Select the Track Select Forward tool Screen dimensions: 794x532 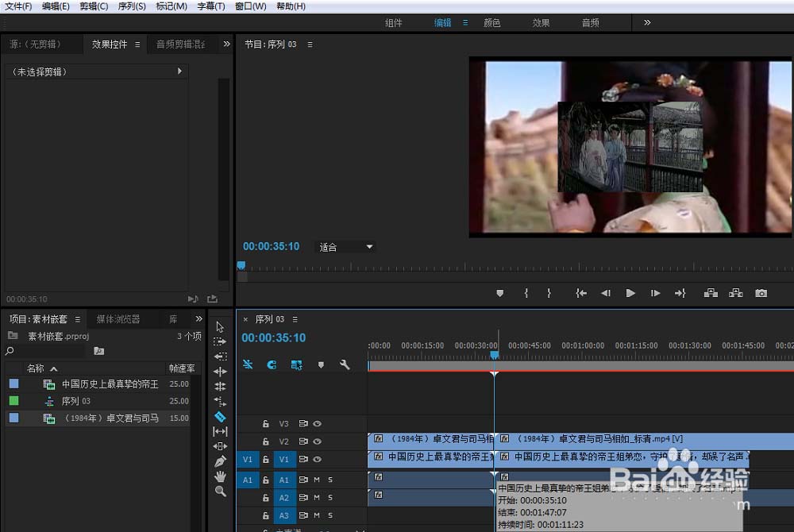point(220,341)
